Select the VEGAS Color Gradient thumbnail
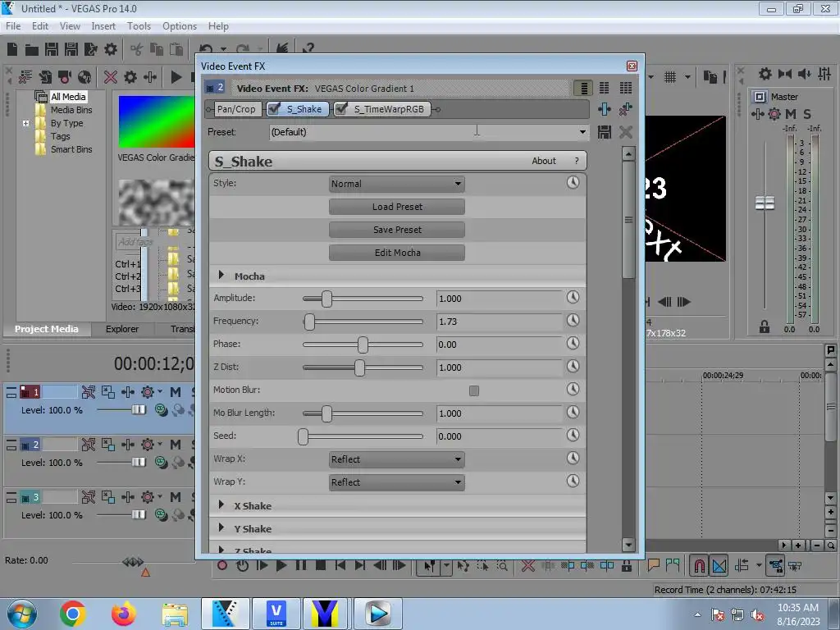This screenshot has width=840, height=630. pyautogui.click(x=156, y=121)
